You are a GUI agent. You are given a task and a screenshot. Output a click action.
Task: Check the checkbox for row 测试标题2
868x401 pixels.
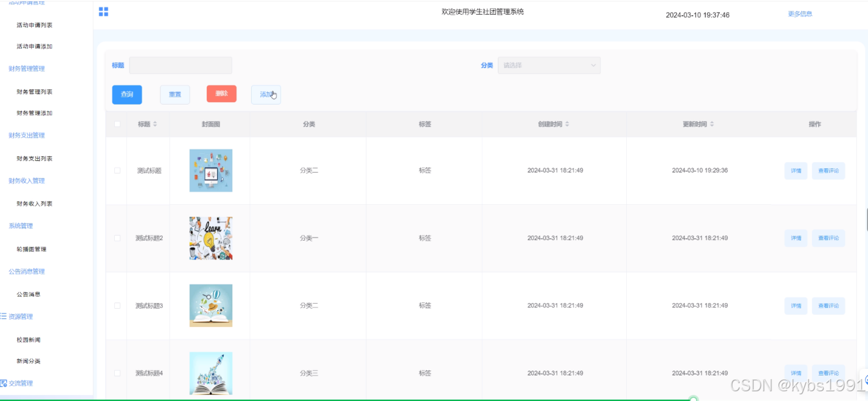[x=117, y=238]
